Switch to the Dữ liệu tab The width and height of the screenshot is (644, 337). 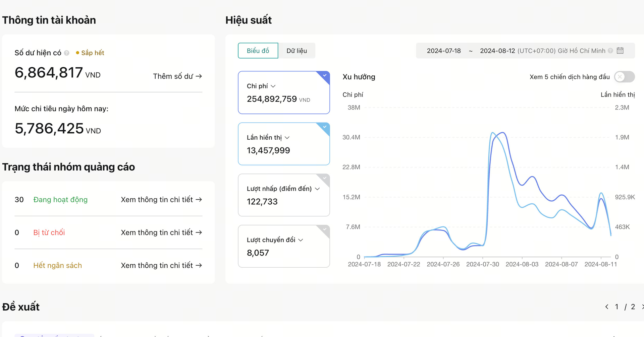(297, 51)
